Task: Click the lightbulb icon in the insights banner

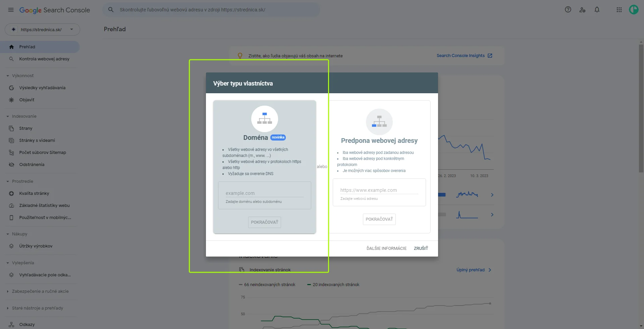Action: point(240,56)
